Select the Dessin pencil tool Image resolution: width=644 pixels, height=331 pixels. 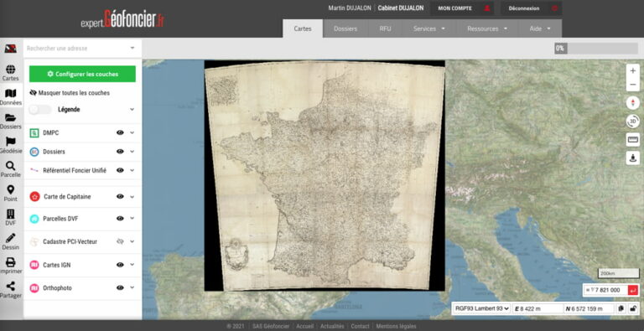click(11, 238)
